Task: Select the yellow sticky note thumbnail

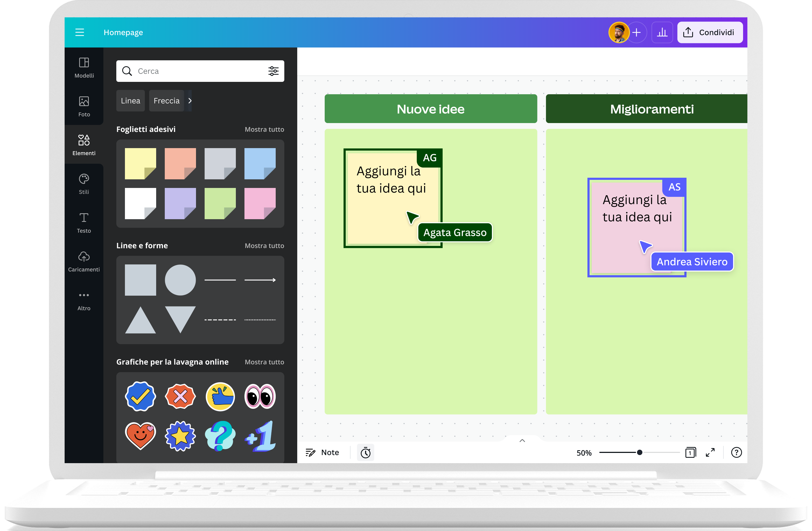Action: pos(140,163)
